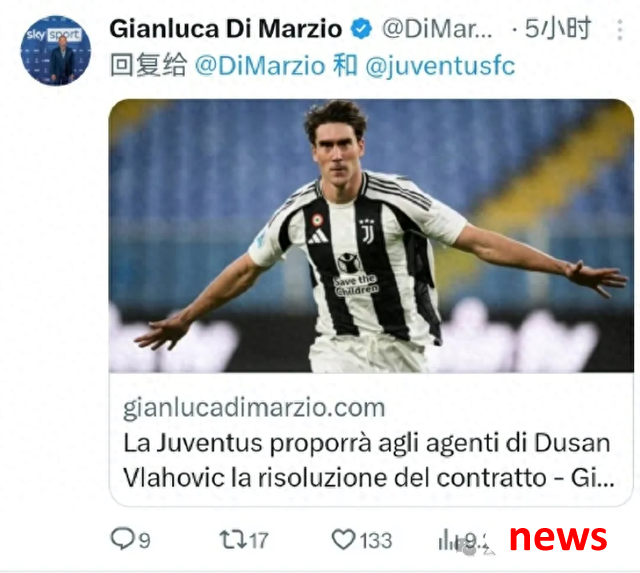The width and height of the screenshot is (640, 573).
Task: Click the reply comment bubble icon
Action: coord(122,539)
